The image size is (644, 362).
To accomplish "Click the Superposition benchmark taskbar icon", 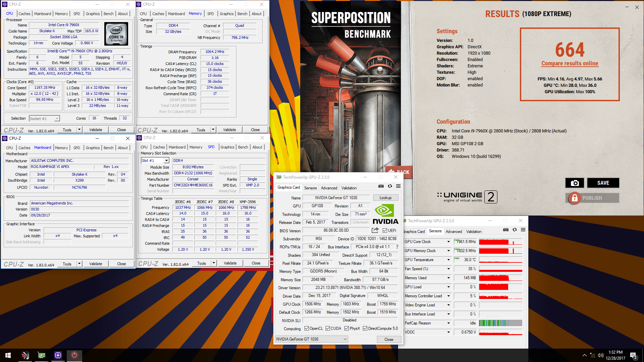I will pos(25,355).
